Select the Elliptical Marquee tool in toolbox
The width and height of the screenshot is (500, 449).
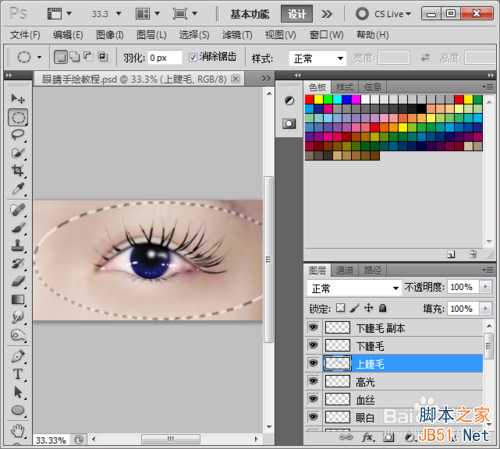[x=18, y=117]
